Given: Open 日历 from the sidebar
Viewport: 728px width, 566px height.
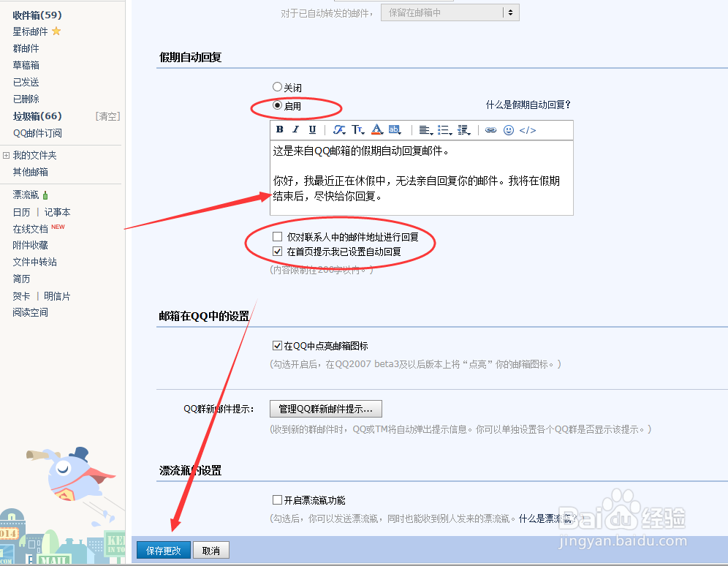Looking at the screenshot, I should pos(21,212).
